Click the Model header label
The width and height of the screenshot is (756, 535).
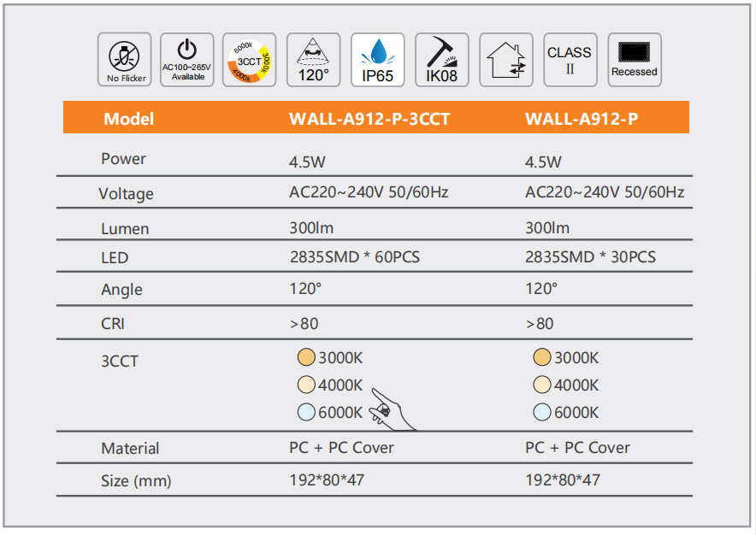[x=128, y=119]
